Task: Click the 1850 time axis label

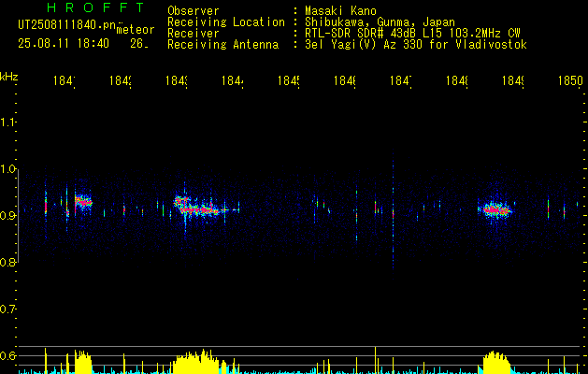Action: pyautogui.click(x=570, y=80)
